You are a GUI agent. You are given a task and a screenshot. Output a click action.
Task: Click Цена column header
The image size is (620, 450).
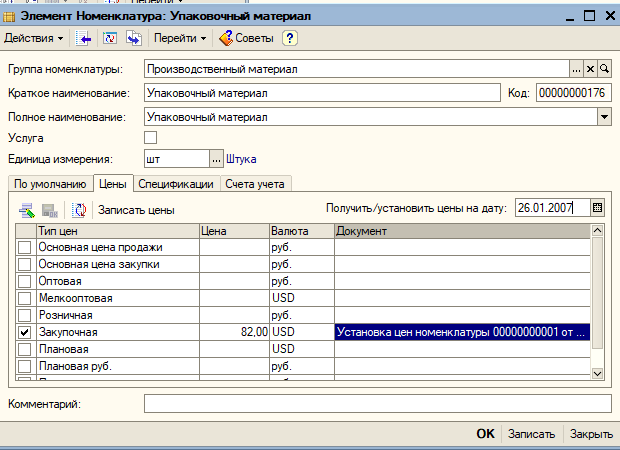click(234, 231)
